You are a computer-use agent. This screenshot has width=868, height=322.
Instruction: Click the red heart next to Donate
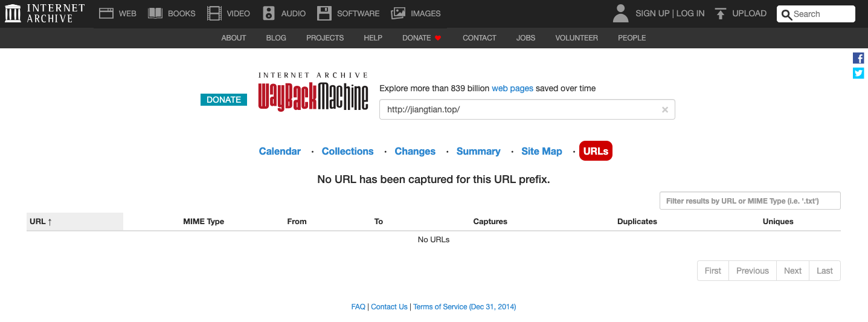click(438, 38)
